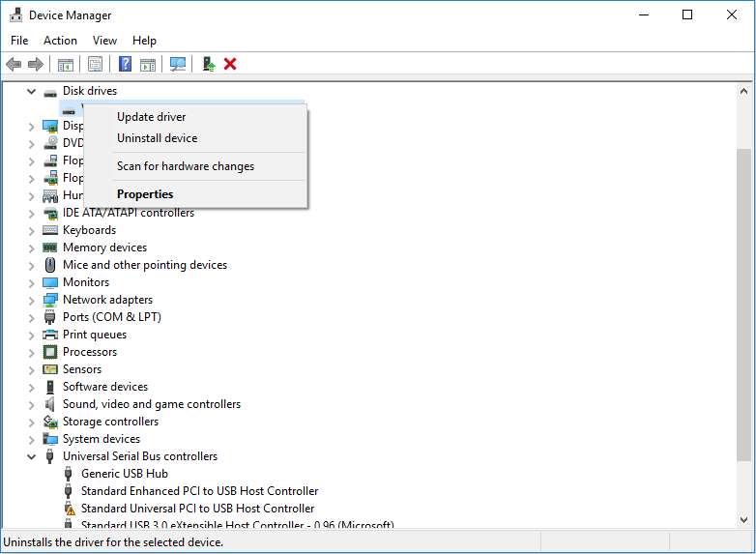Minimize the Device Manager window
The width and height of the screenshot is (756, 554).
[643, 15]
